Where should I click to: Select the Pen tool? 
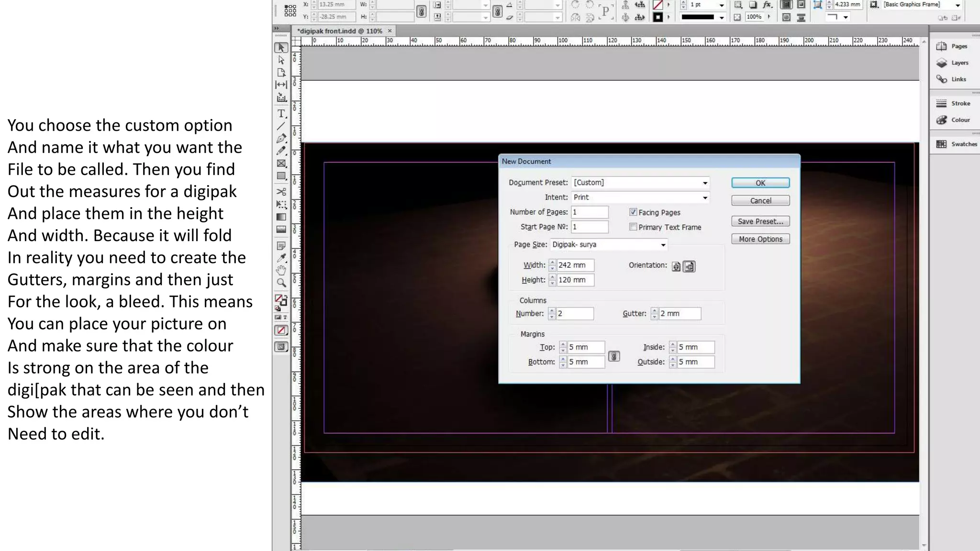click(x=281, y=139)
